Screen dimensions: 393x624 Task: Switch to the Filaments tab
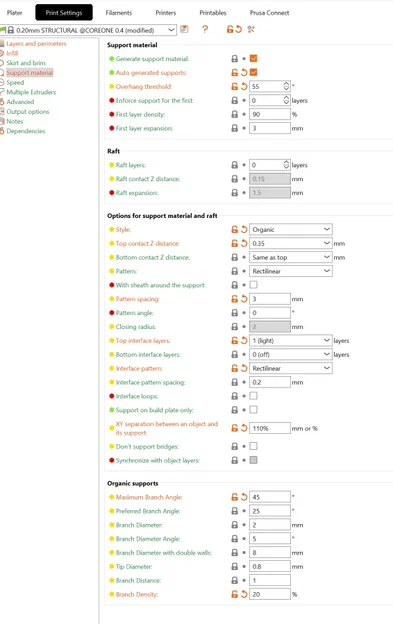(x=119, y=13)
